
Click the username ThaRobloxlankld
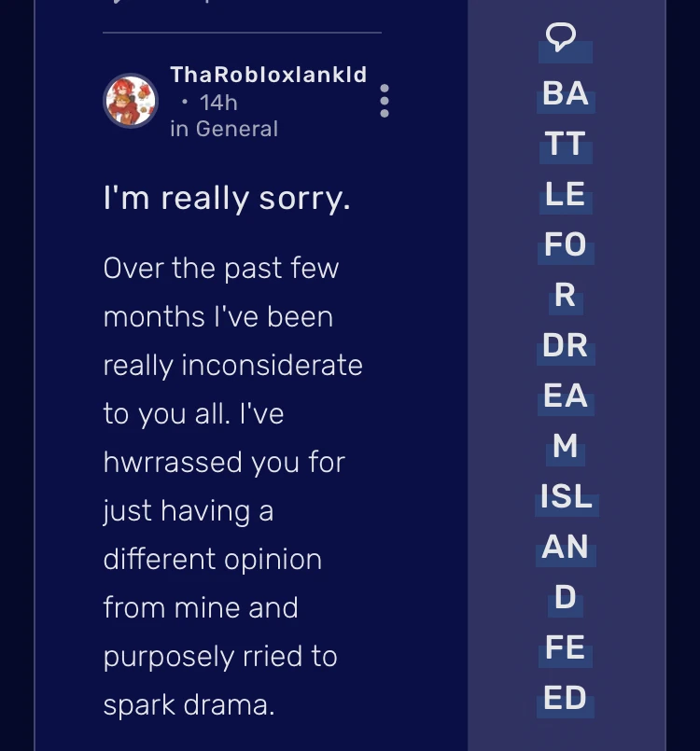[268, 75]
